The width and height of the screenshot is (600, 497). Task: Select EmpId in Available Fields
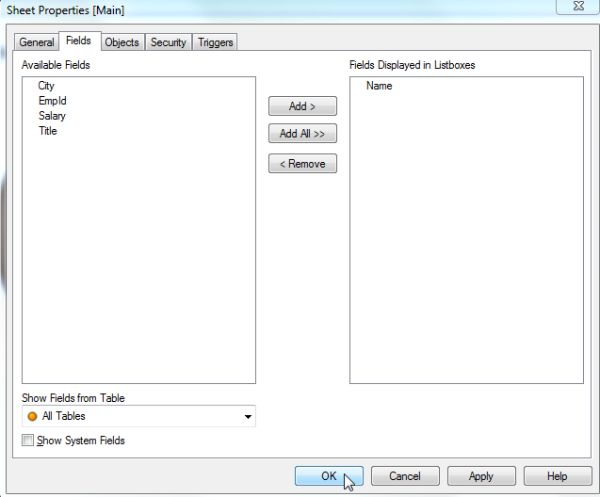point(52,101)
